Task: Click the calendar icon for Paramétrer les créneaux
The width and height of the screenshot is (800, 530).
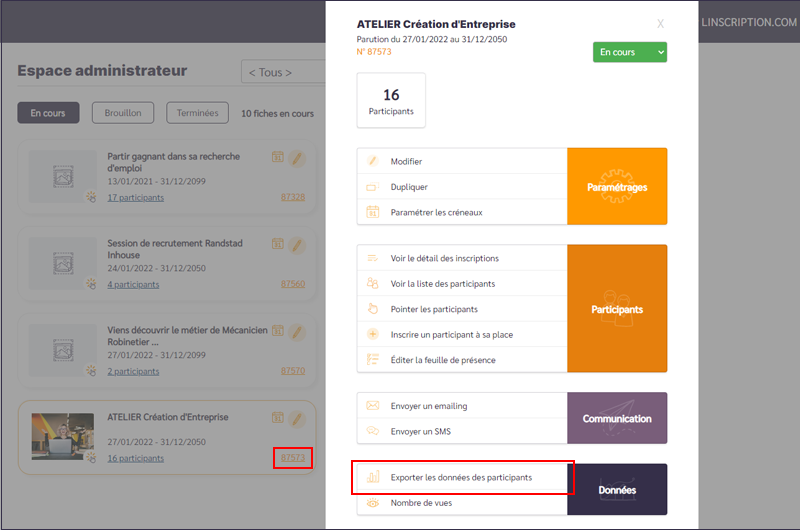Action: [x=372, y=212]
